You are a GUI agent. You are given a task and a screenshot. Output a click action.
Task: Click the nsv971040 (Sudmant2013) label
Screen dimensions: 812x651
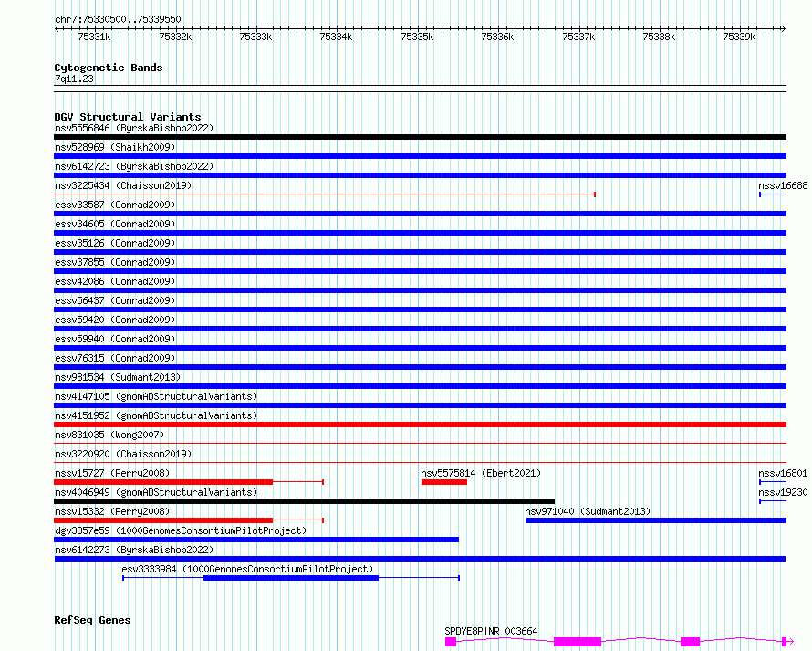[x=588, y=511]
